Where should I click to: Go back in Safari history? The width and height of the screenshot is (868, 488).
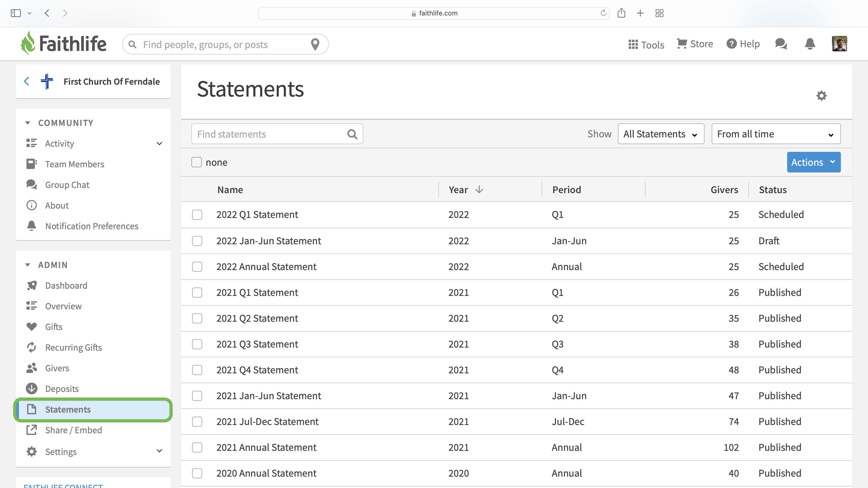(x=47, y=13)
